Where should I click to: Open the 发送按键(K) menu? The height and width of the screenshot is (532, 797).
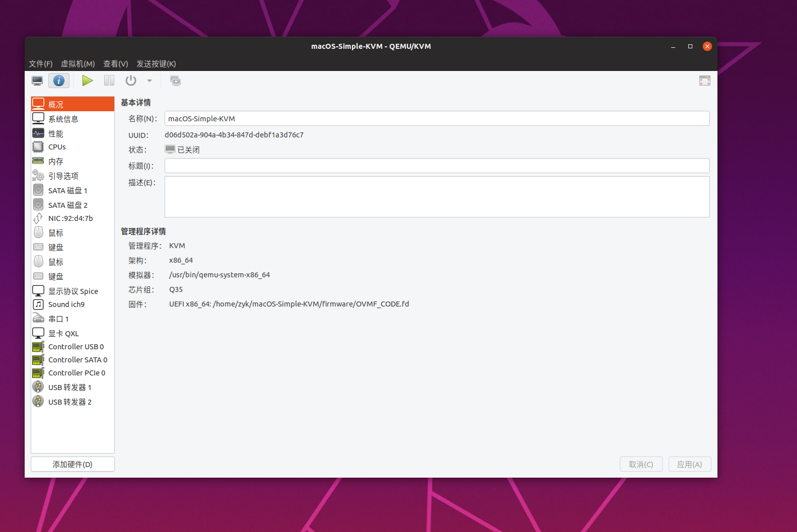point(156,64)
